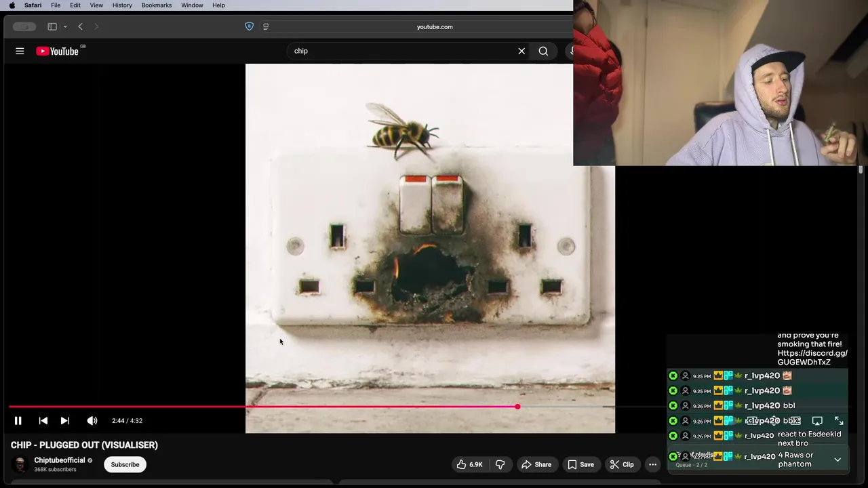Open the Apple menu
The height and width of the screenshot is (488, 868).
(x=12, y=5)
